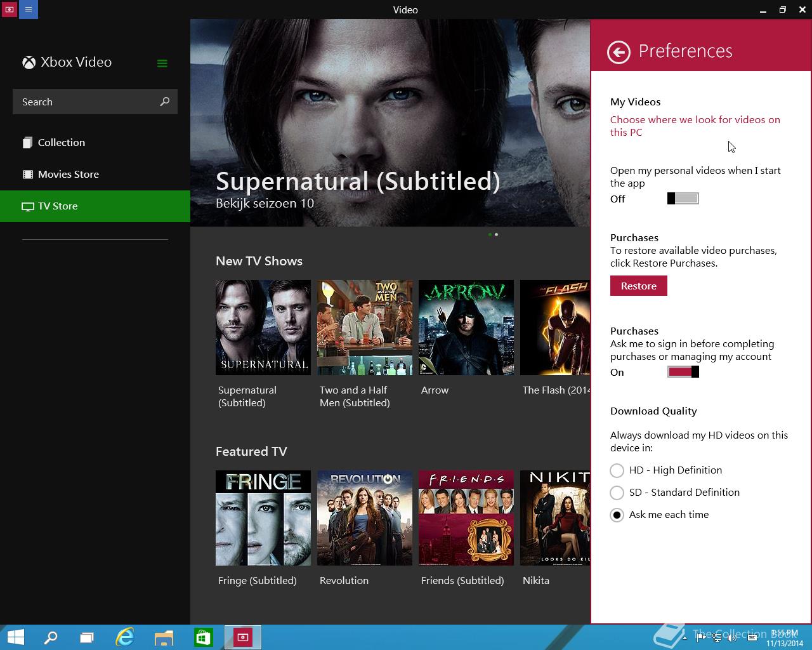This screenshot has width=812, height=650.
Task: Launch Internet Explorer from taskbar
Action: tap(125, 637)
